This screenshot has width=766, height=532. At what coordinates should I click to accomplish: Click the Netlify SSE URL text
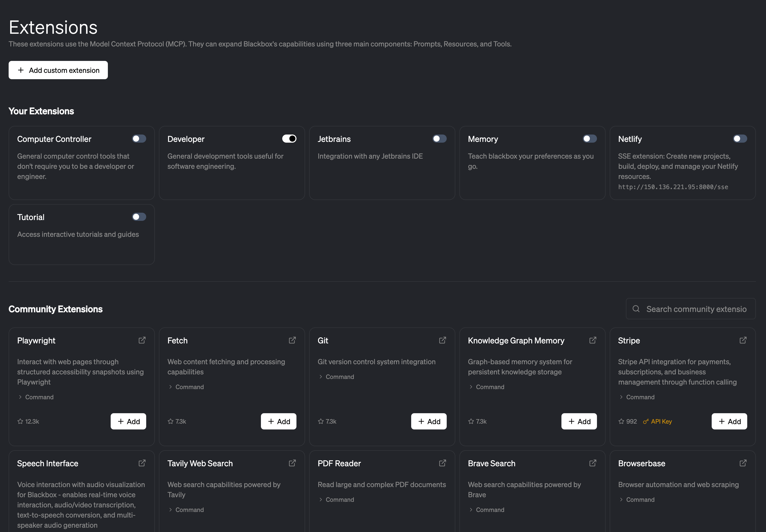[673, 187]
